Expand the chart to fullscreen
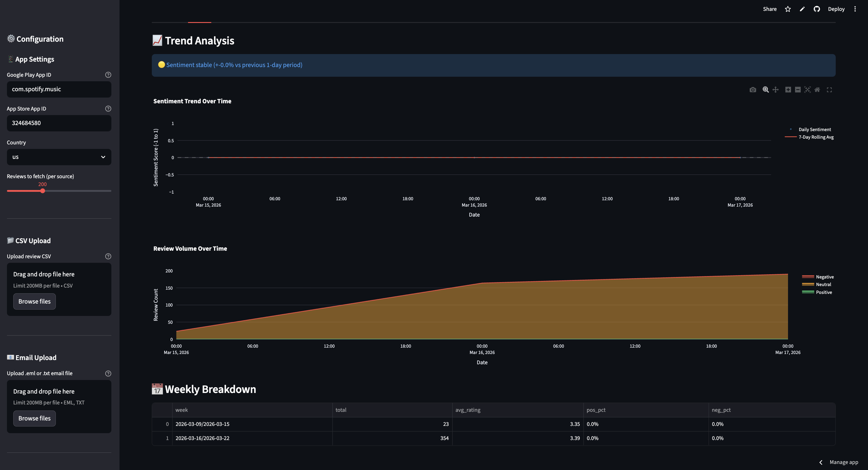The width and height of the screenshot is (868, 470). tap(829, 90)
